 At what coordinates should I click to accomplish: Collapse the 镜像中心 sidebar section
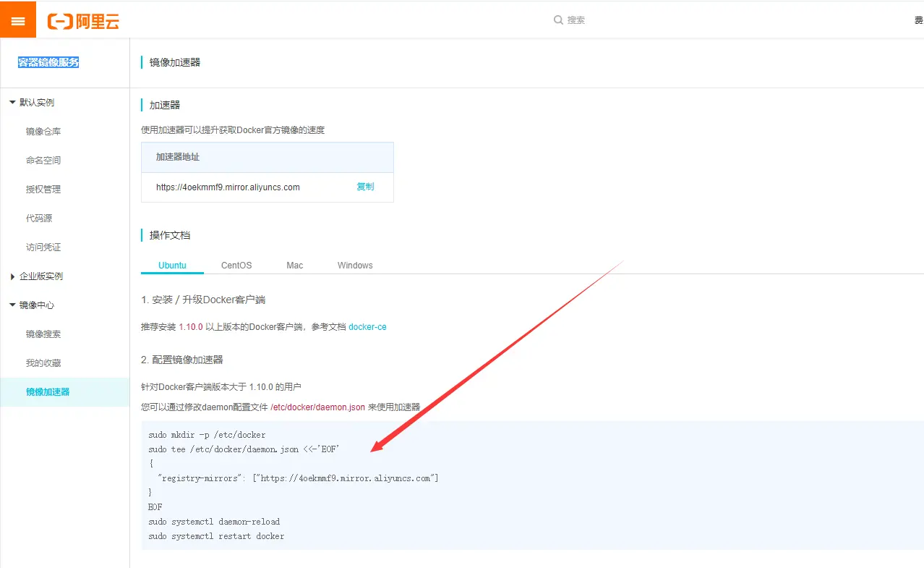pyautogui.click(x=32, y=305)
